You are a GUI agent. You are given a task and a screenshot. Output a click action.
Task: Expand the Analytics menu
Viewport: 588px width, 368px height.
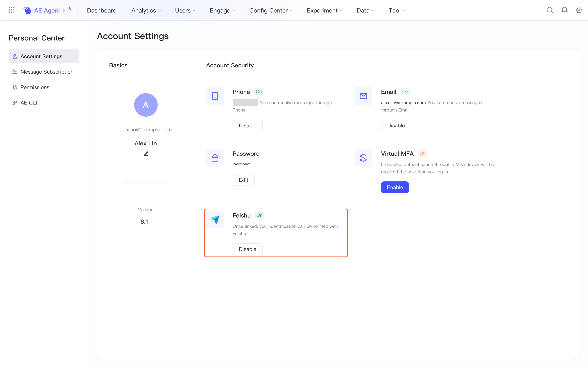146,10
